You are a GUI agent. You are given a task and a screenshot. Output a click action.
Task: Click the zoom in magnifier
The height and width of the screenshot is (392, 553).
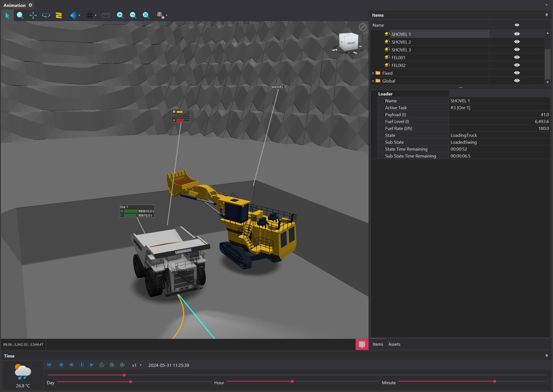tap(120, 15)
